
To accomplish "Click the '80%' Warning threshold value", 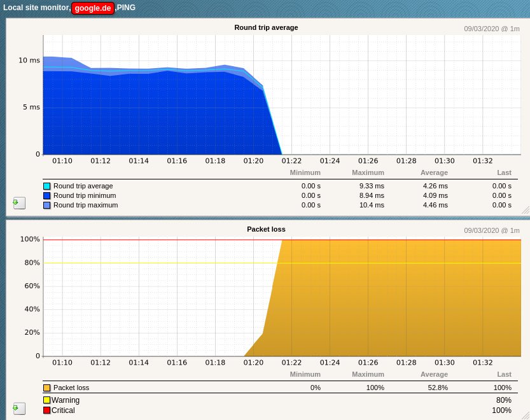I will 504,400.
